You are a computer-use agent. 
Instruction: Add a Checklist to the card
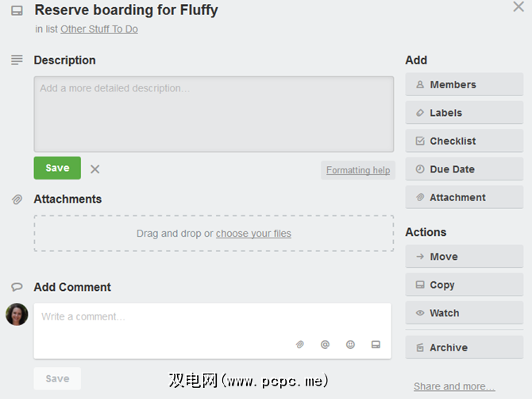click(x=464, y=141)
